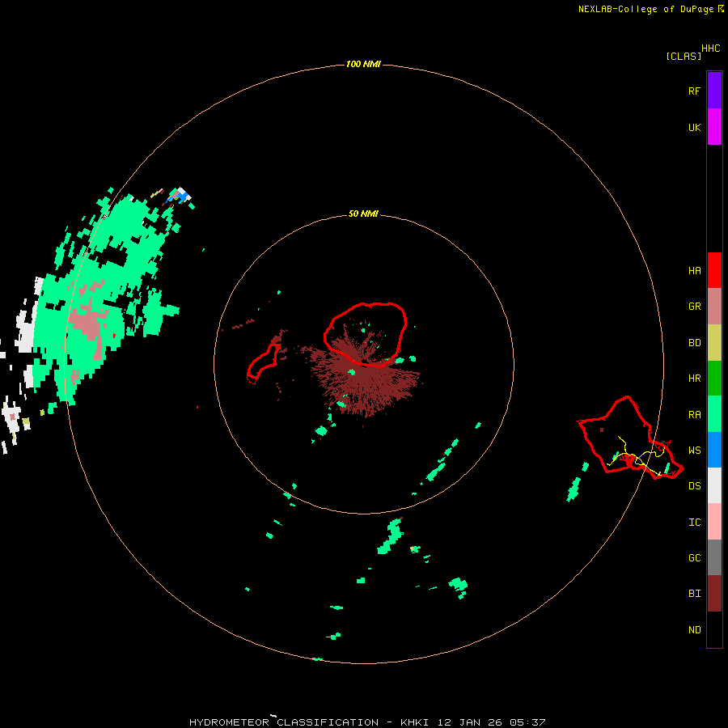Viewport: 728px width, 728px height.
Task: Click the HA legend label
Action: click(694, 271)
